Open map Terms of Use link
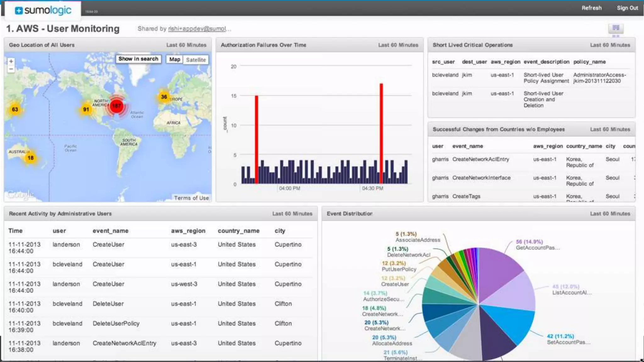This screenshot has height=362, width=644. tap(192, 198)
